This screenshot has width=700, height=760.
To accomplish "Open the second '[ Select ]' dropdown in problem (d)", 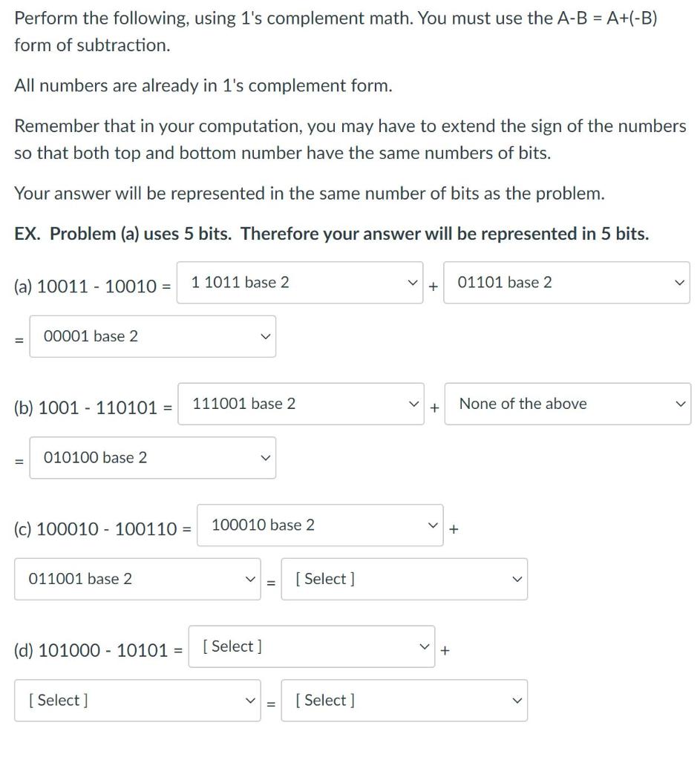I will point(137,699).
